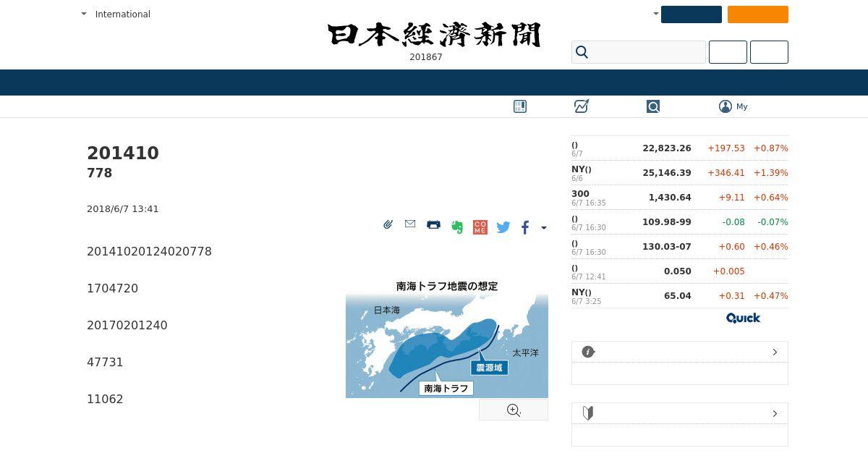Save the article to Evernote
Viewport: 868px width, 456px height.
pyautogui.click(x=456, y=227)
